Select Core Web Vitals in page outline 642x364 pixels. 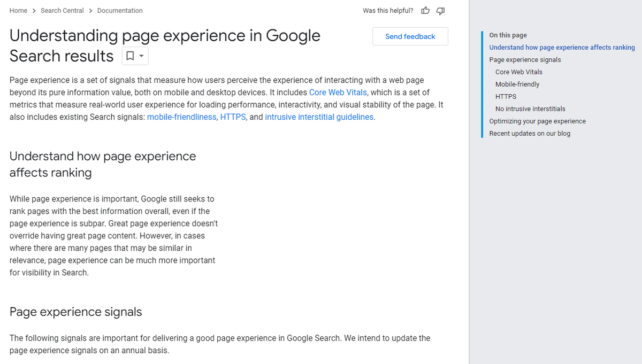tap(518, 72)
